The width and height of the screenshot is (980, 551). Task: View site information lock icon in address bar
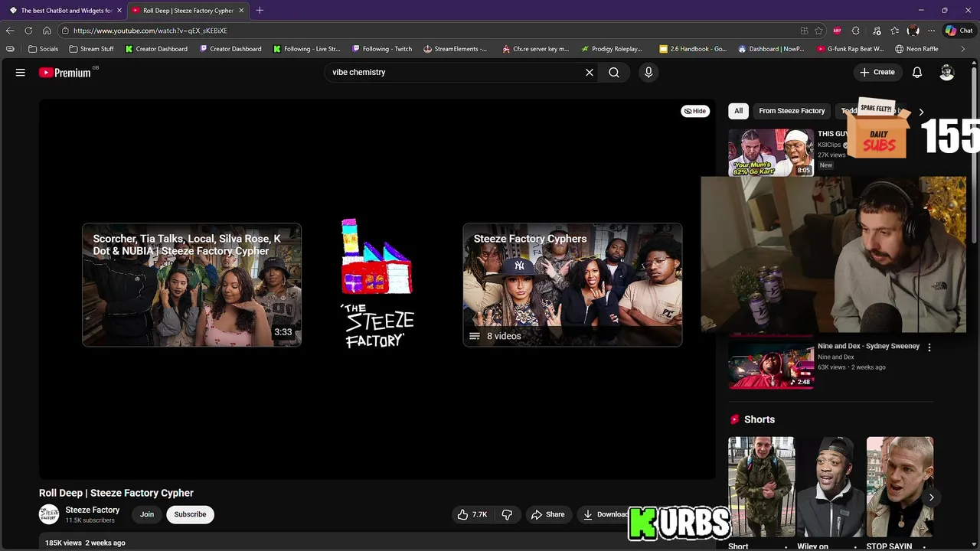(x=67, y=31)
